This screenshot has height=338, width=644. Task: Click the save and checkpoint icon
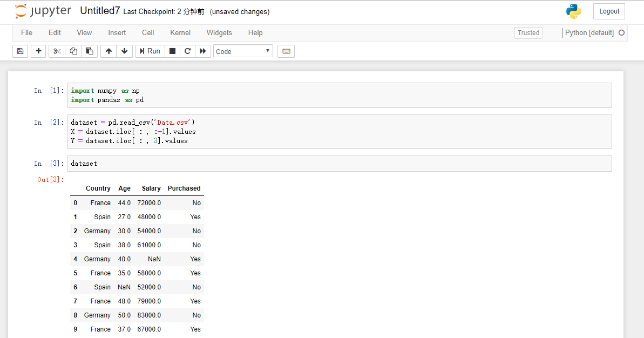point(20,51)
